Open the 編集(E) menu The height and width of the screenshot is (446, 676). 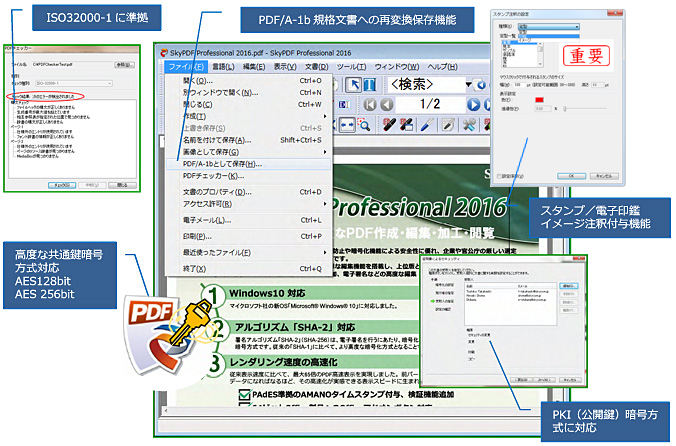point(254,67)
